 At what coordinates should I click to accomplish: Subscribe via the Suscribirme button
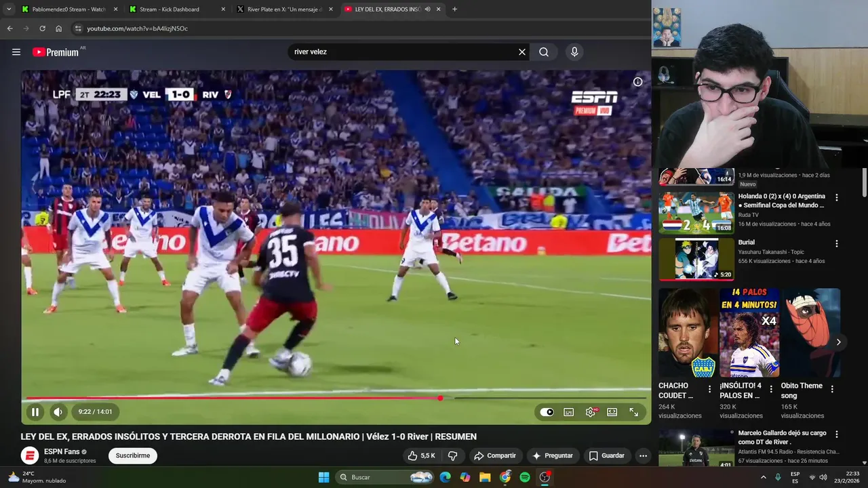(x=133, y=455)
